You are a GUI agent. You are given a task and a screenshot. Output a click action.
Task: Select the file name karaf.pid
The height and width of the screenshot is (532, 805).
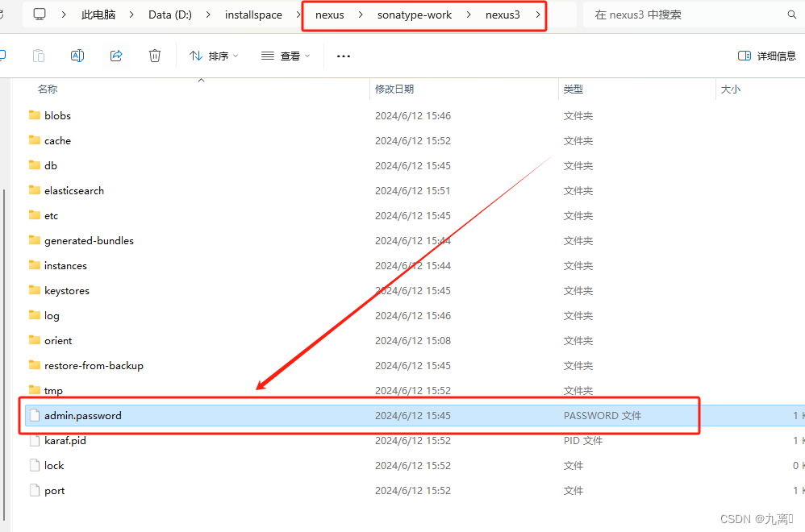click(x=65, y=441)
